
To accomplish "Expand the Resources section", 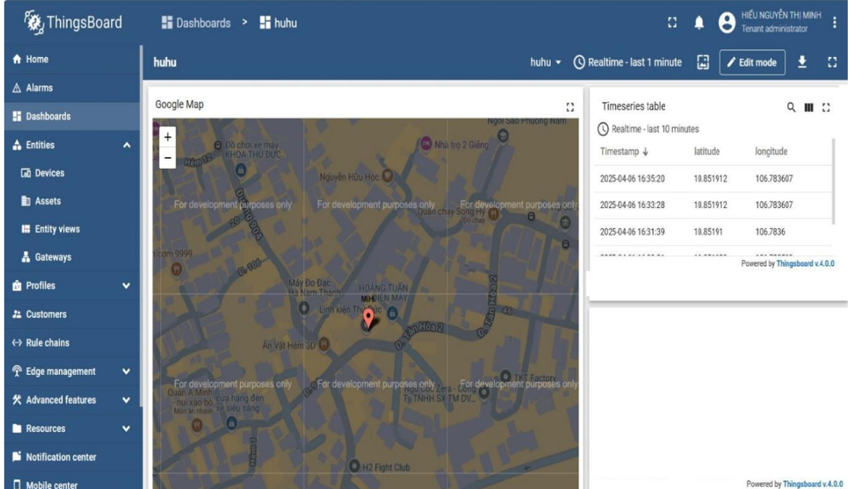I will 127,428.
